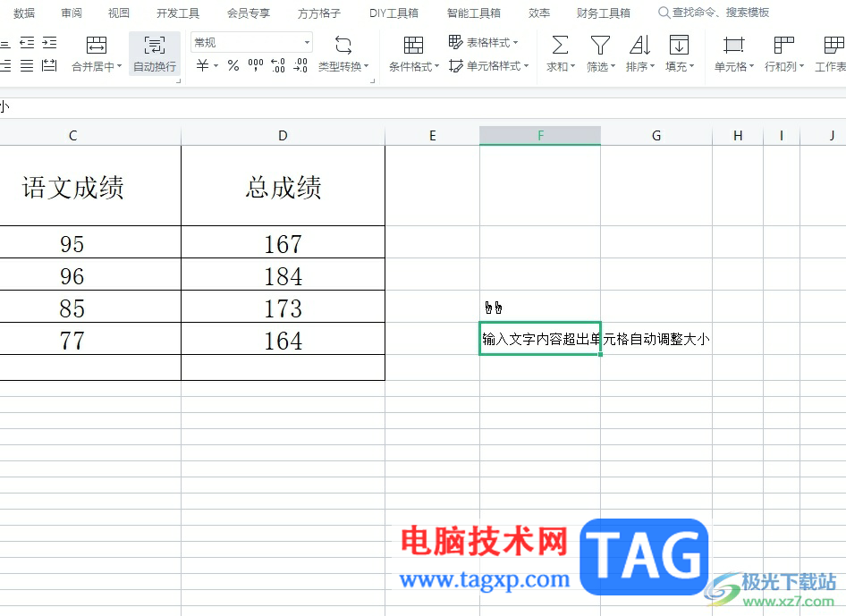
Task: Select the cell with value 164
Action: tap(283, 339)
